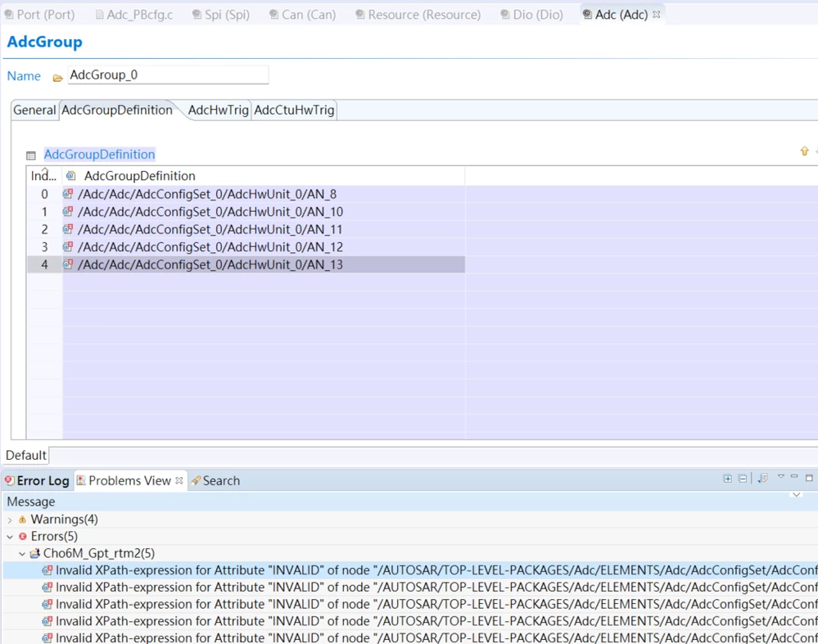Open the AdcHwTrig sub-tab
818x644 pixels.
point(218,110)
